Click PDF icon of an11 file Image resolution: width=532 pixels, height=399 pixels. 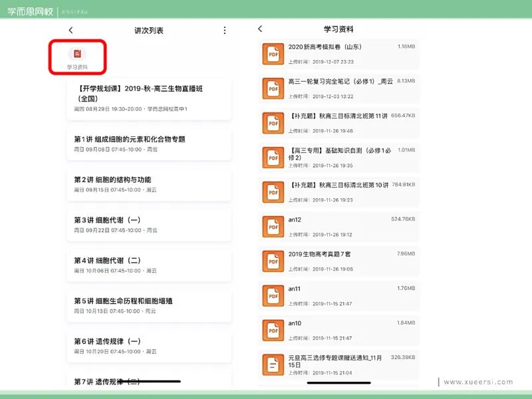point(273,296)
